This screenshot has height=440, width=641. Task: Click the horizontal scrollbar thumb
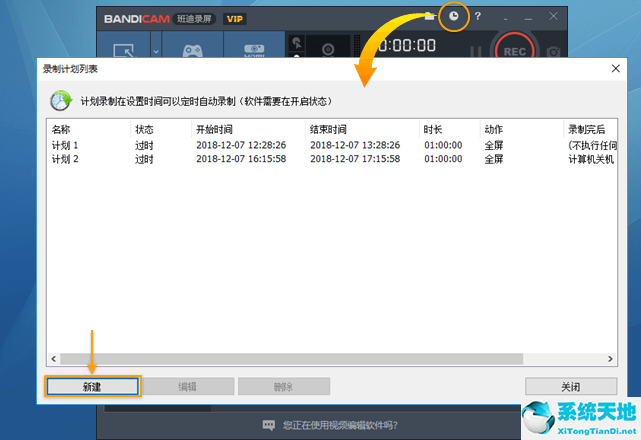tap(291, 359)
